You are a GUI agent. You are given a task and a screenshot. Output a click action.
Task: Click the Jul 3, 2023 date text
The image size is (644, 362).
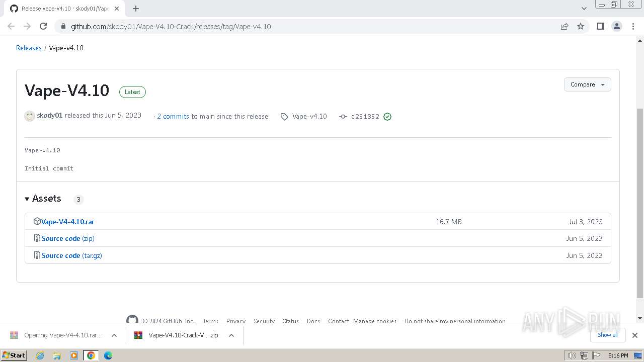point(586,222)
